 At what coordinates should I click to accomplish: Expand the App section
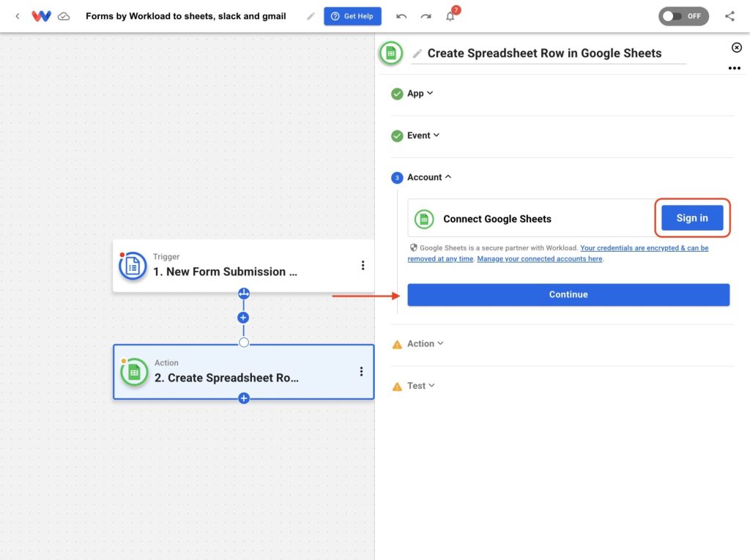pyautogui.click(x=420, y=93)
